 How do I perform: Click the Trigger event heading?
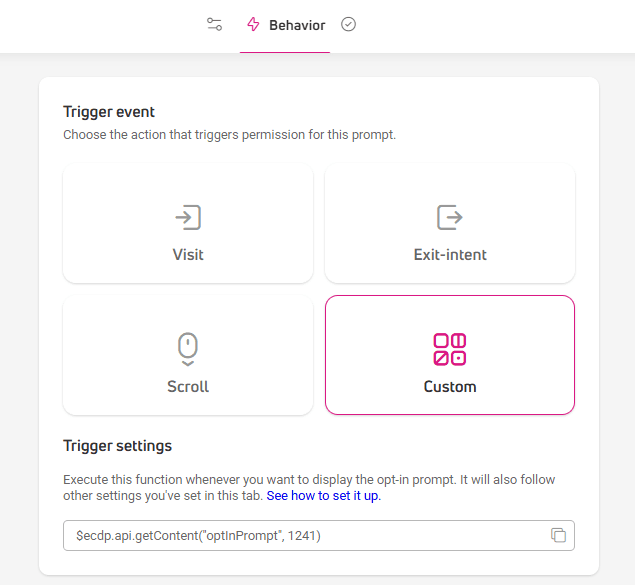pos(109,112)
